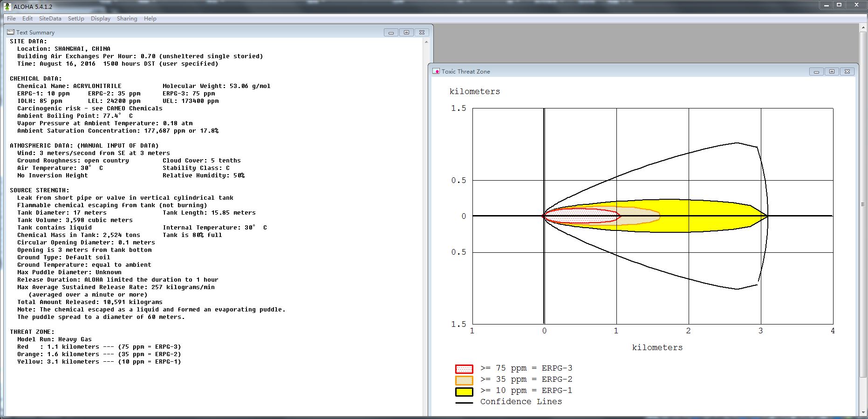Image resolution: width=868 pixels, height=419 pixels.
Task: Click 'Ground Roughness: open country' text
Action: [73, 161]
